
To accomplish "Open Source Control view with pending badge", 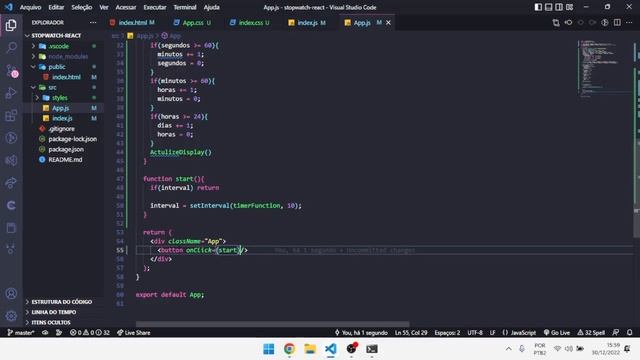I will click(11, 71).
